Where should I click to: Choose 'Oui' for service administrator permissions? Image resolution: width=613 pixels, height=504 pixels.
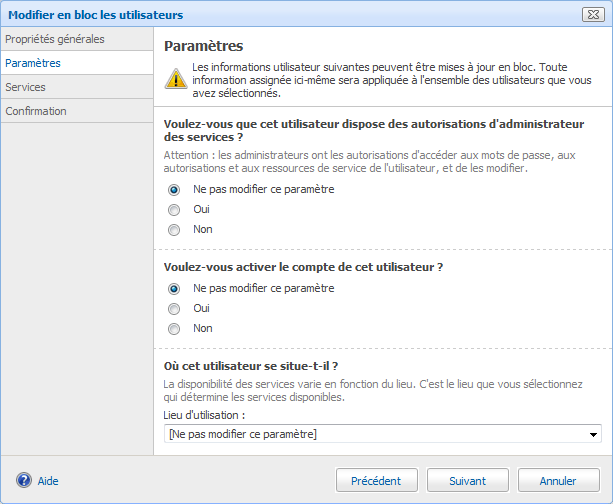click(x=174, y=210)
